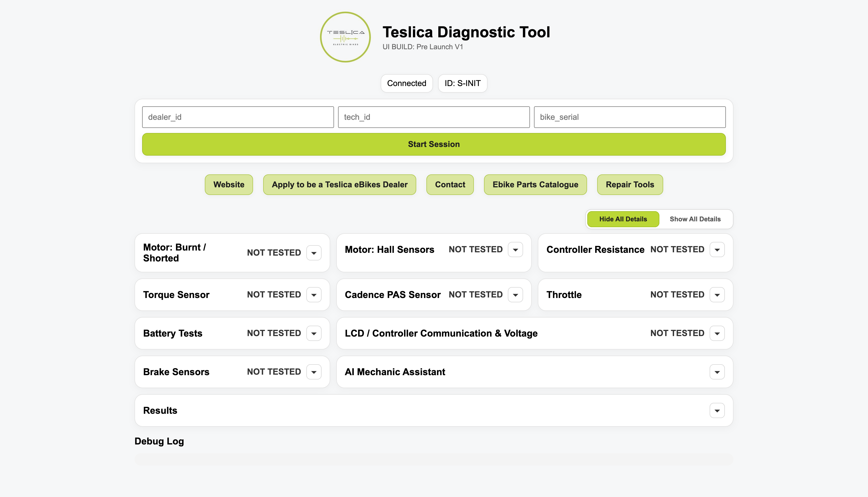Click the Motor: Burnt / Shorted title
868x497 pixels.
(x=175, y=253)
